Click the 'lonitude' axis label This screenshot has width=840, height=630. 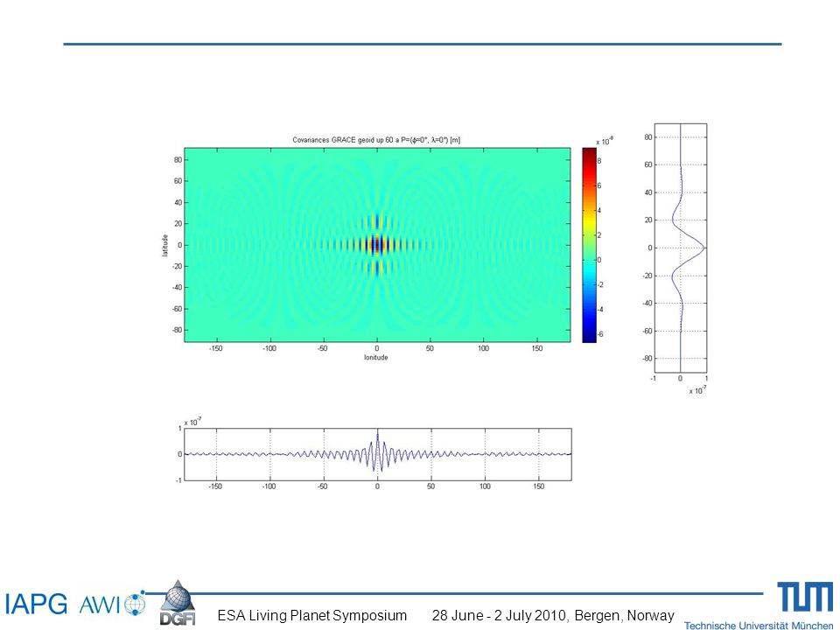point(376,357)
